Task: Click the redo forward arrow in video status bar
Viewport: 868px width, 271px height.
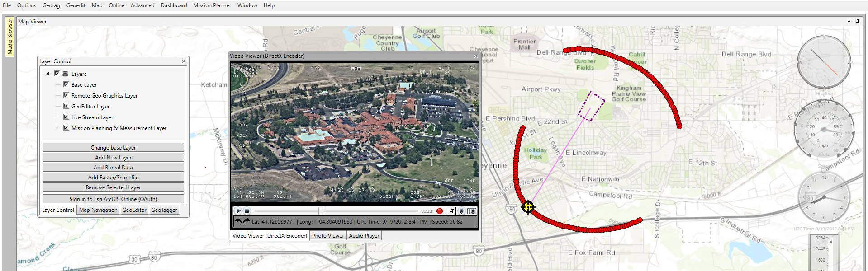Action: [246, 221]
